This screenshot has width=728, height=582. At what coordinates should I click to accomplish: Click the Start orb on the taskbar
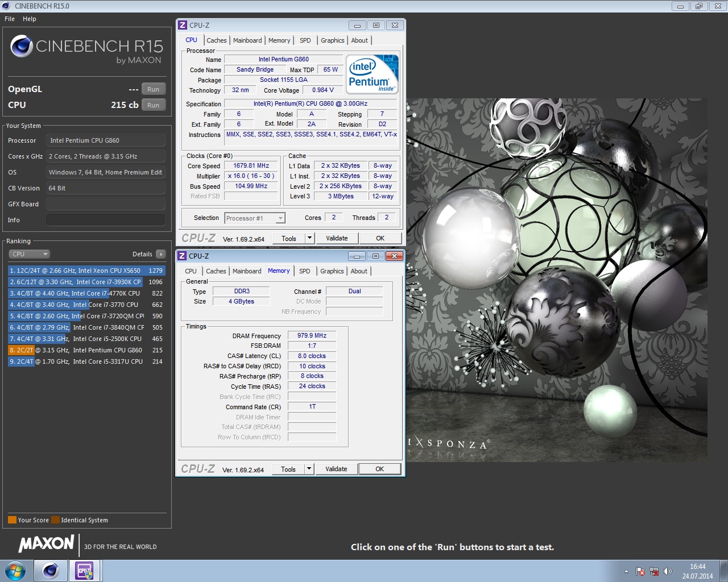[x=15, y=571]
